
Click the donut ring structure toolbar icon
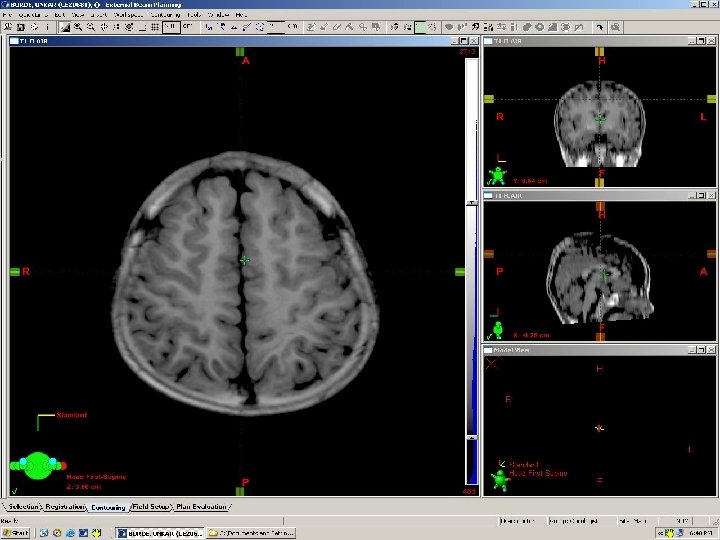click(x=540, y=27)
